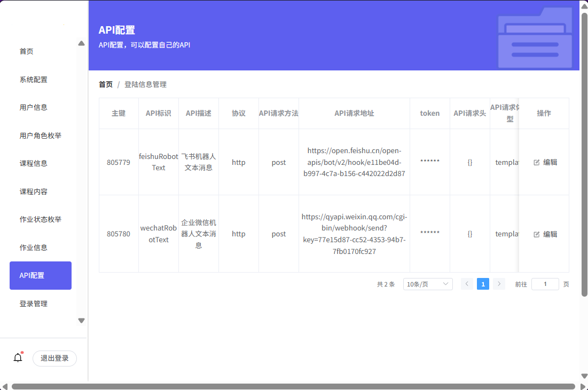The width and height of the screenshot is (588, 390).
Task: Open the 10条/页 page size dropdown
Action: coord(427,284)
